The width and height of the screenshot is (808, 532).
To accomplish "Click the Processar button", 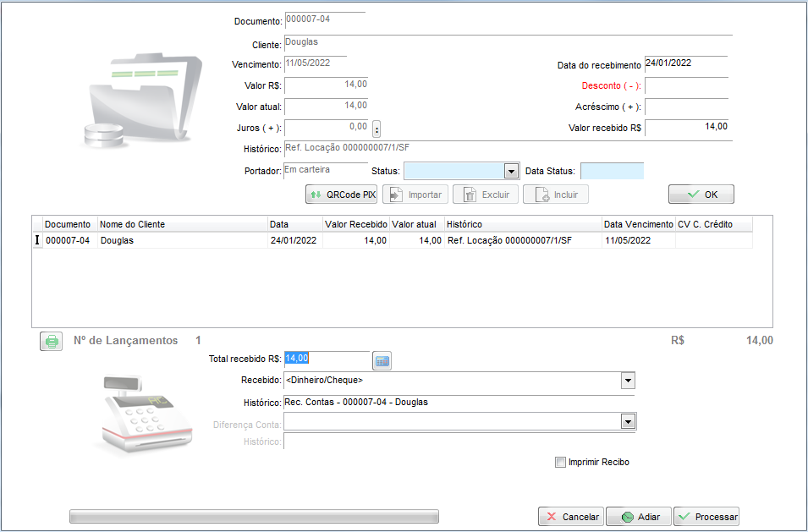I will [706, 517].
